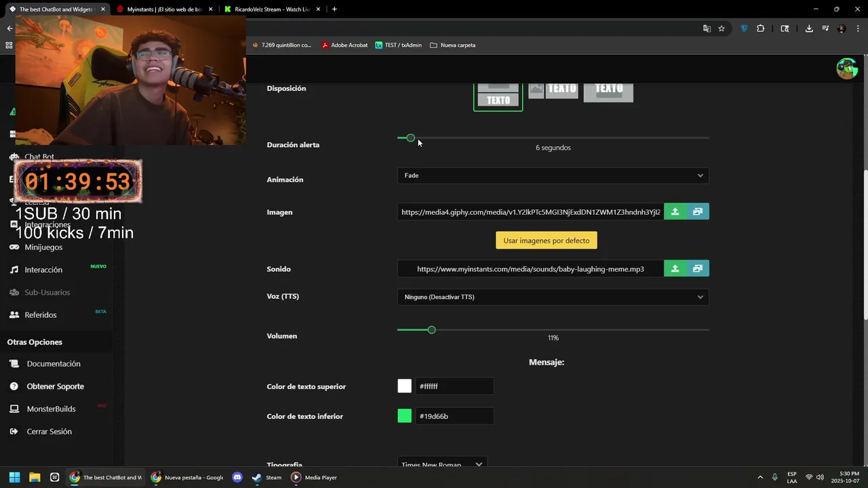Screen dimensions: 868x488
Task: Open Discord from the taskbar
Action: pyautogui.click(x=237, y=477)
